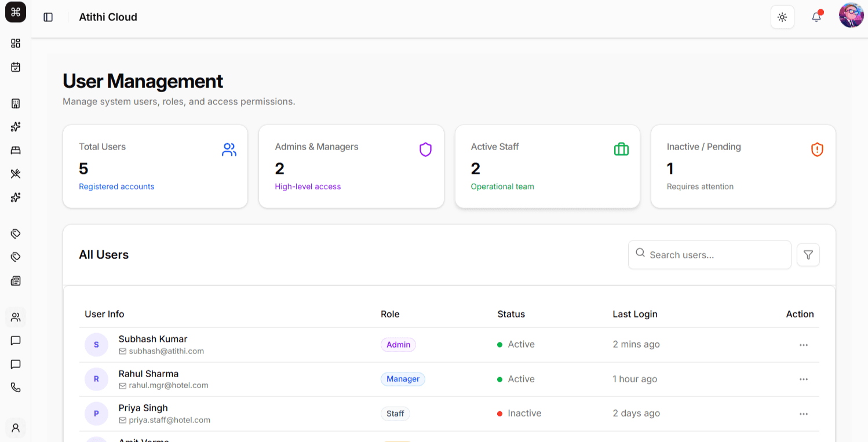Open the filter button beside search

point(808,255)
